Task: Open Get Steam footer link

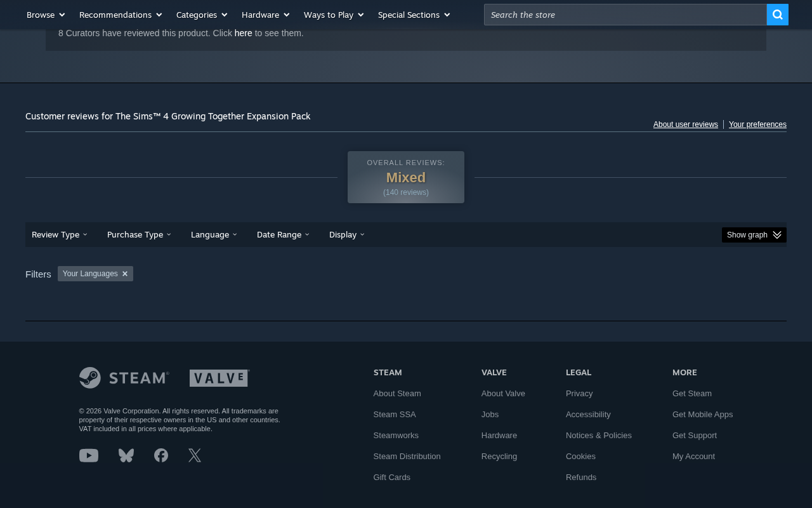Action: (x=692, y=394)
